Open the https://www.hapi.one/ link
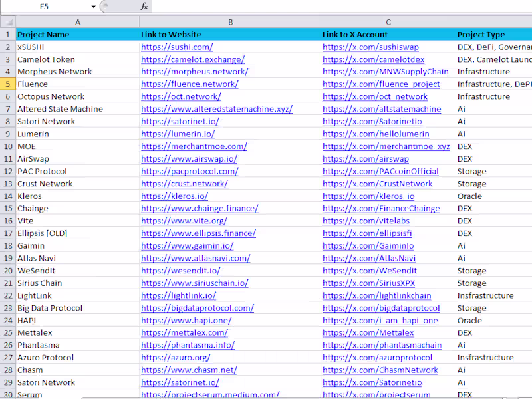Viewport: 532px width, 399px height. coord(186,321)
